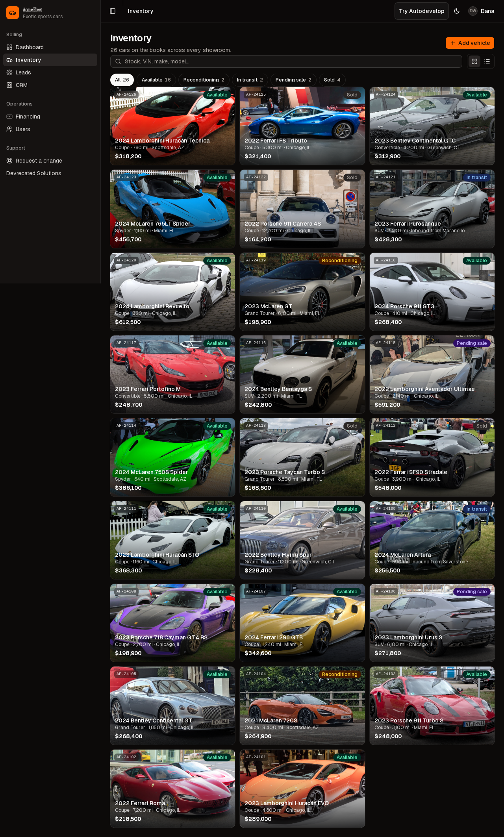Click the Financing banknote icon
Image resolution: width=504 pixels, height=837 pixels.
pos(9,117)
